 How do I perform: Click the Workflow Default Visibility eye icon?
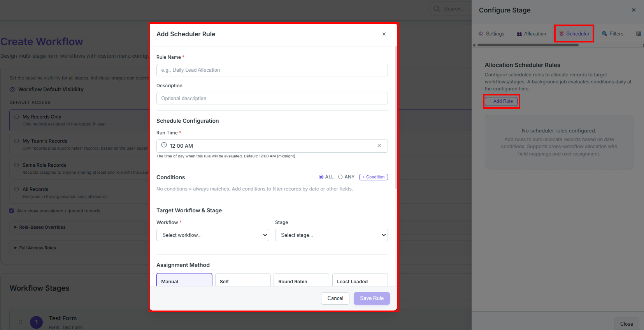[x=12, y=89]
